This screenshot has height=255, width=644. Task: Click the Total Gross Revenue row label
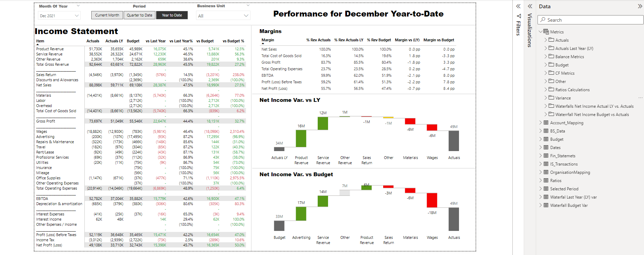tap(52, 64)
